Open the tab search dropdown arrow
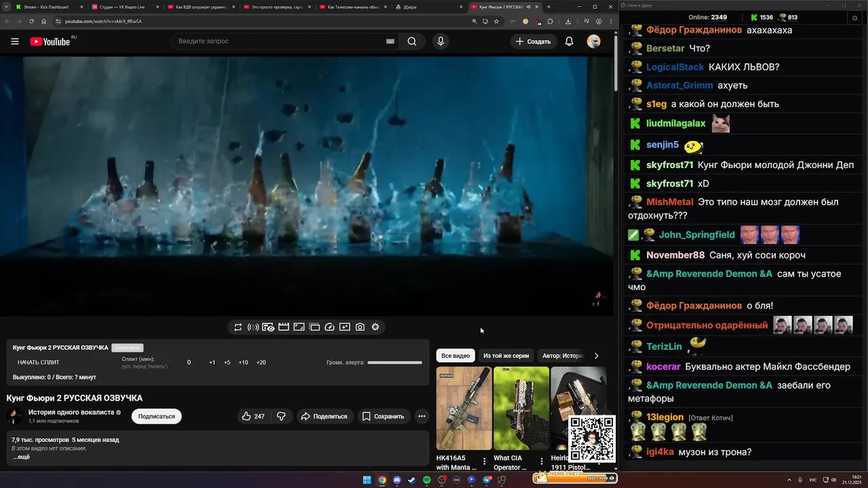This screenshot has height=488, width=868. pos(7,7)
